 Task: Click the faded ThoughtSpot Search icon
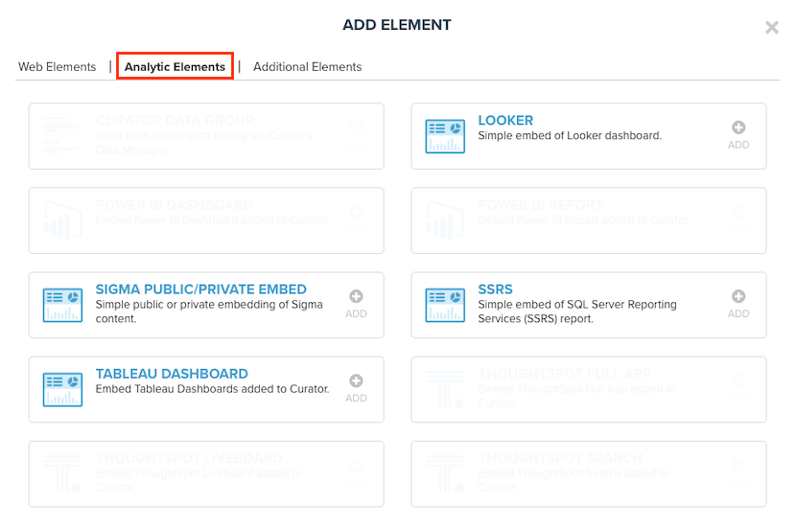click(x=445, y=474)
